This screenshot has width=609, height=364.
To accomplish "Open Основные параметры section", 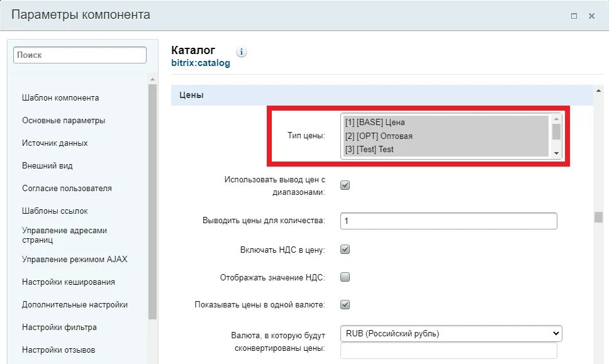I will (64, 120).
